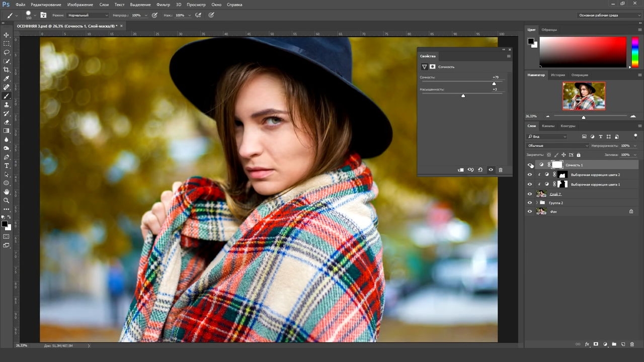644x362 pixels.
Task: Switch to the Образцы tab
Action: 549,30
